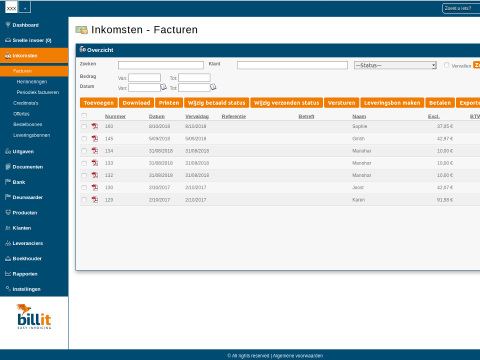
Task: Click the Printen button
Action: pos(169,103)
